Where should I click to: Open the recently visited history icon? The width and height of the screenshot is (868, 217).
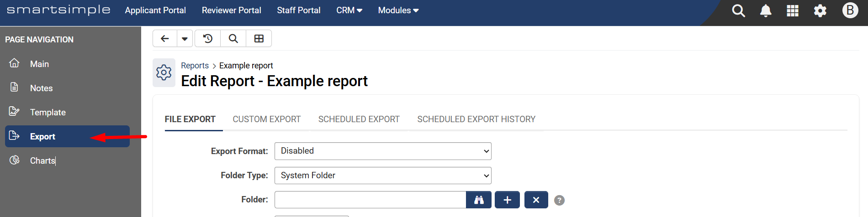pyautogui.click(x=208, y=39)
